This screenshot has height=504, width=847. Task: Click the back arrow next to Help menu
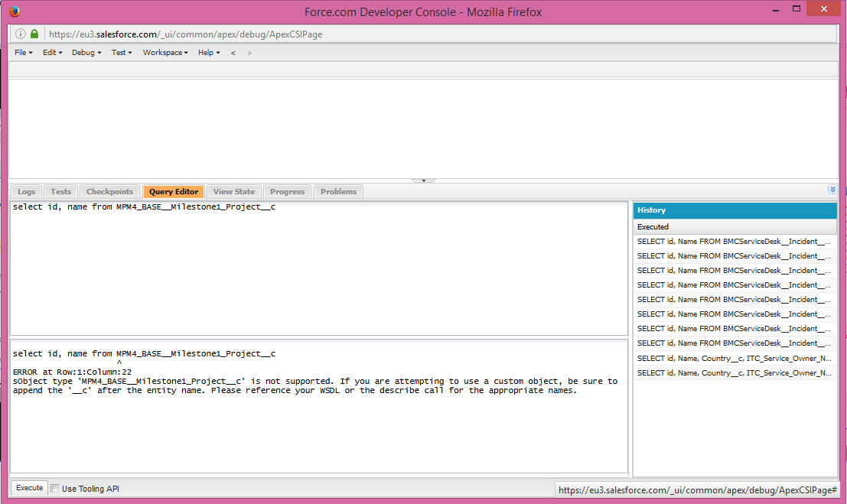coord(233,53)
